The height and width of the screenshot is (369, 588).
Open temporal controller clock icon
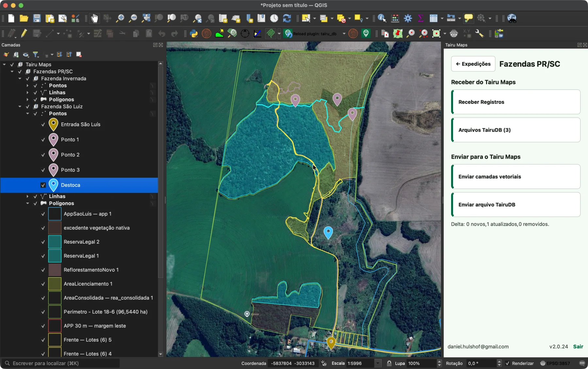tap(274, 18)
